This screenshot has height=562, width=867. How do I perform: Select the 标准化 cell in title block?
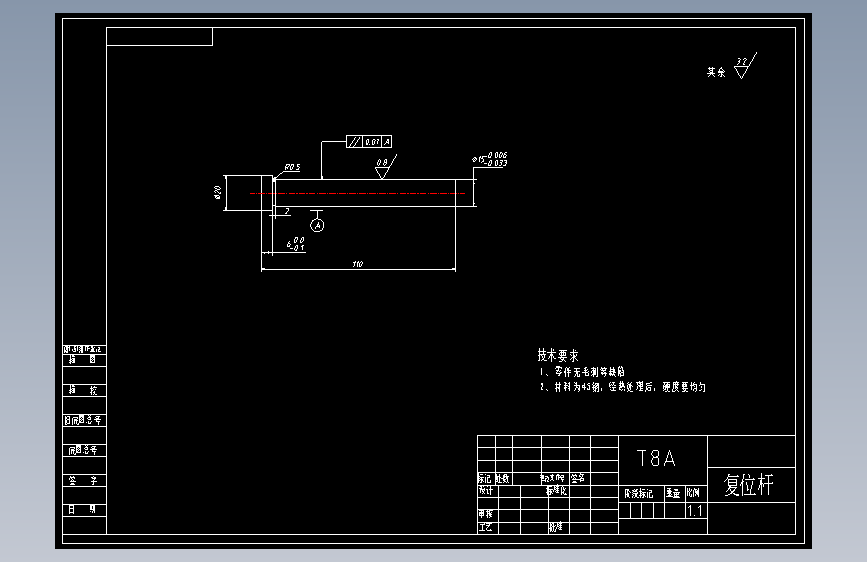point(556,491)
